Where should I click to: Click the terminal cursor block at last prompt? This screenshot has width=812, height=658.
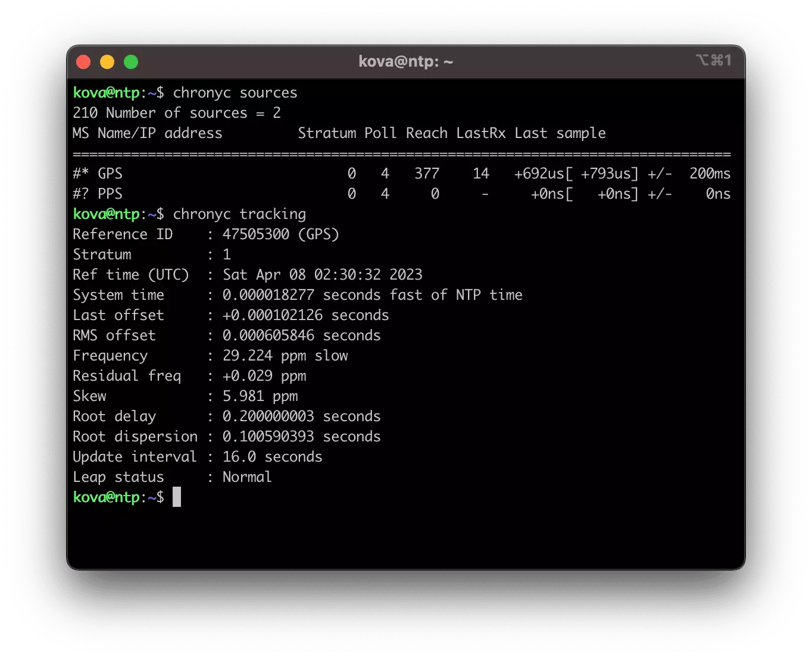tap(177, 497)
